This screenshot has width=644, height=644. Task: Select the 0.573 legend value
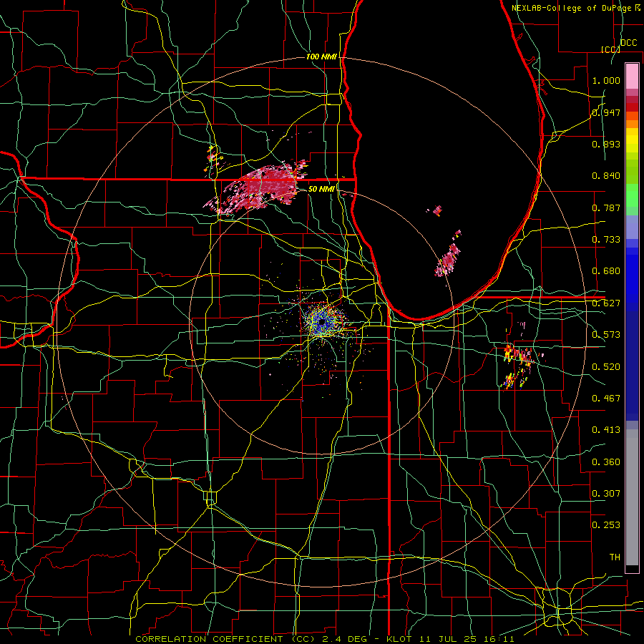click(606, 335)
